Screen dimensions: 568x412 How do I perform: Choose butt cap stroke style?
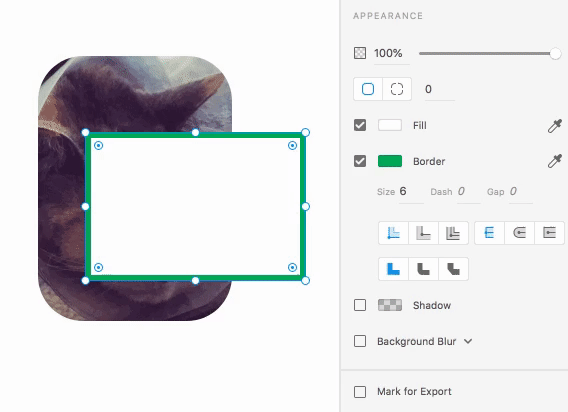point(489,233)
